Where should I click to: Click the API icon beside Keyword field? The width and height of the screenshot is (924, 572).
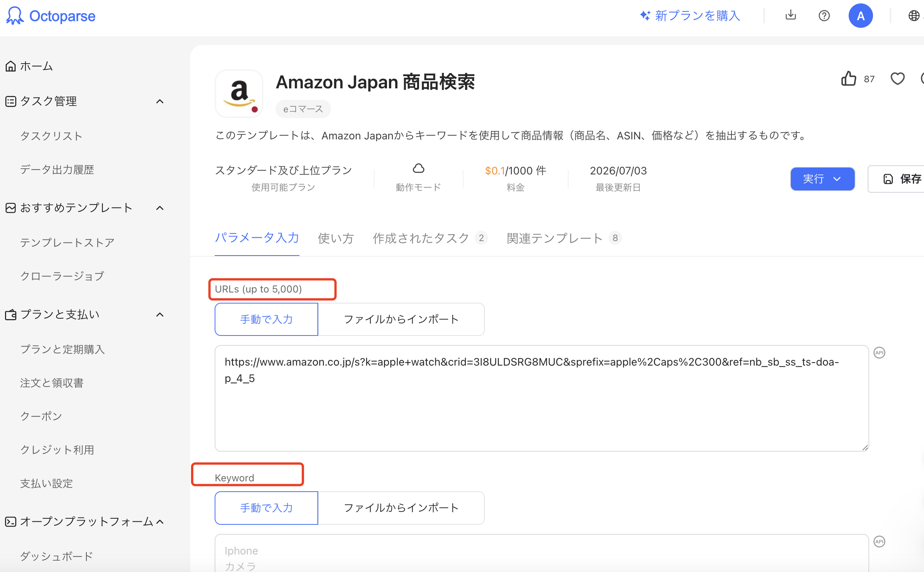pyautogui.click(x=879, y=541)
